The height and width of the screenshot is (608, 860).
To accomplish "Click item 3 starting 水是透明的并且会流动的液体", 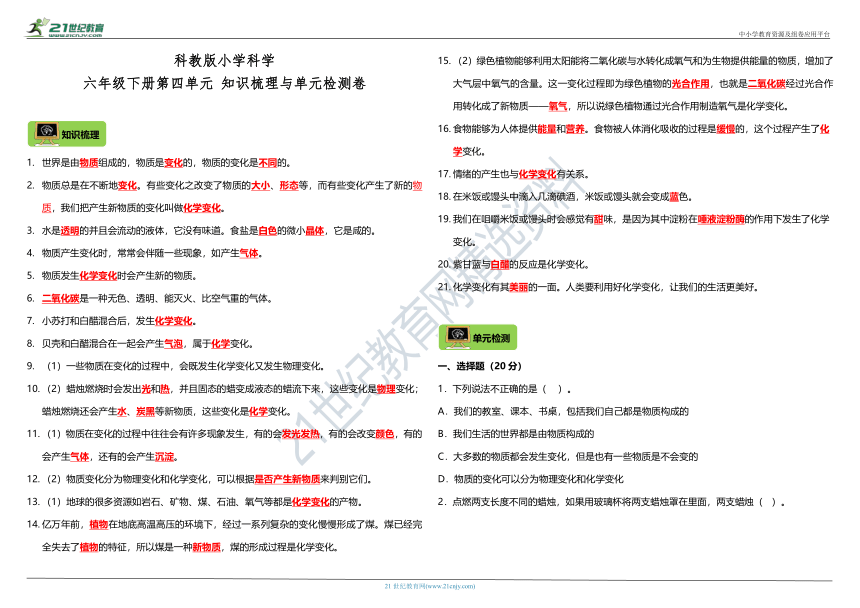I will [201, 231].
